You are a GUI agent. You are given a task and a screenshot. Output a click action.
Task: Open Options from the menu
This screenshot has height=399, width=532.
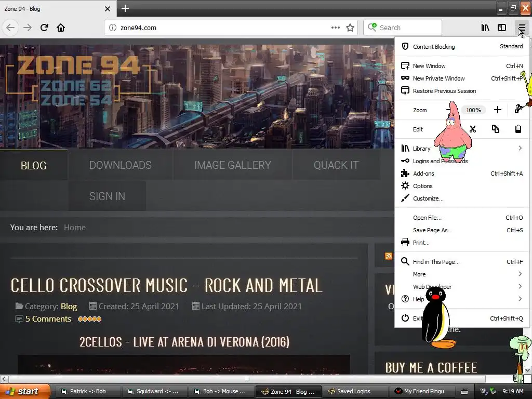[x=462, y=186]
